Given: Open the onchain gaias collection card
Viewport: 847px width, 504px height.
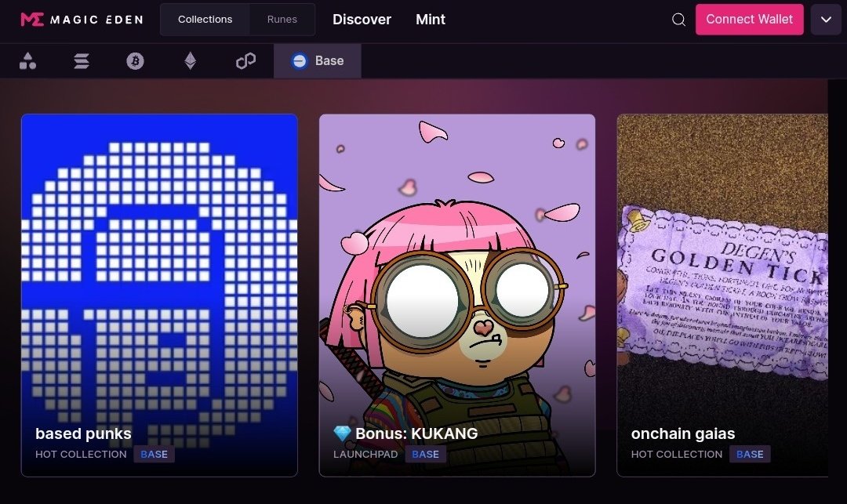Looking at the screenshot, I should click(x=722, y=296).
